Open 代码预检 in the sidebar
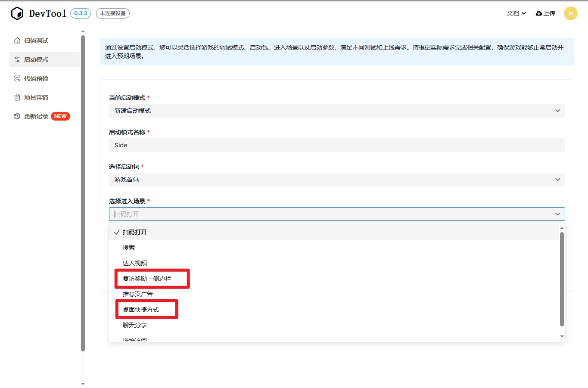The height and width of the screenshot is (388, 588). tap(44, 78)
